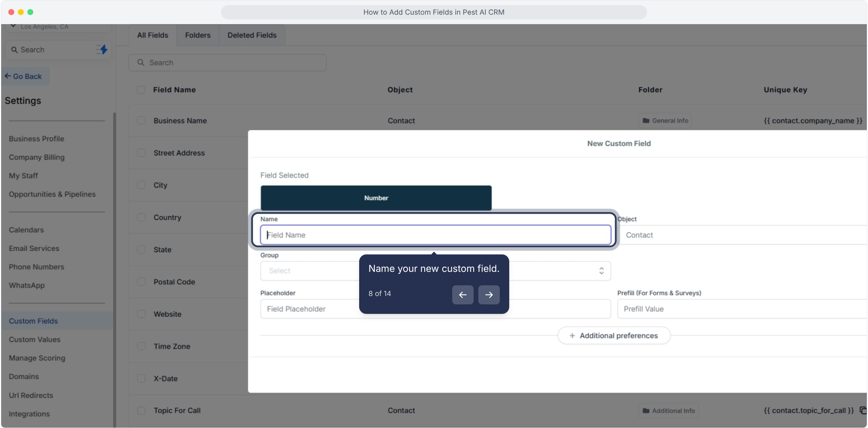The height and width of the screenshot is (428, 868).
Task: Click the contact.company_name unique key
Action: coord(813,120)
